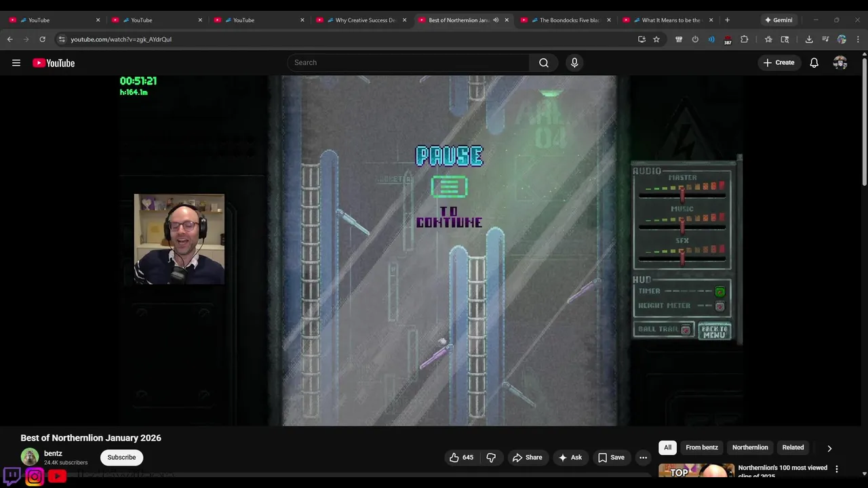Open the Extensions puzzle icon
Image resolution: width=868 pixels, height=488 pixels.
click(x=744, y=39)
